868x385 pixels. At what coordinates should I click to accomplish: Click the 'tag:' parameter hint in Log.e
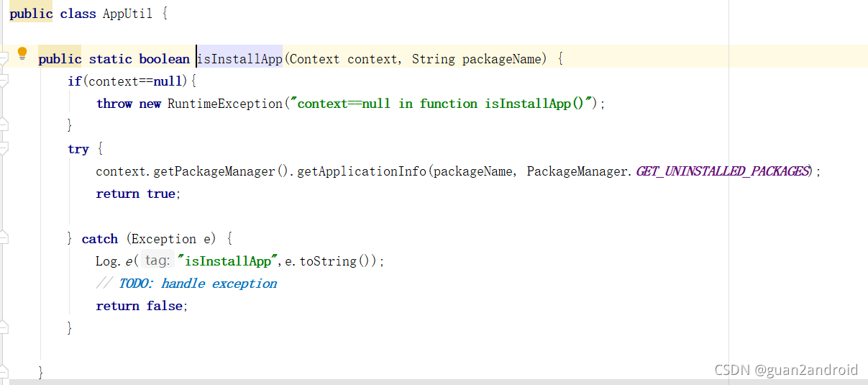(157, 261)
